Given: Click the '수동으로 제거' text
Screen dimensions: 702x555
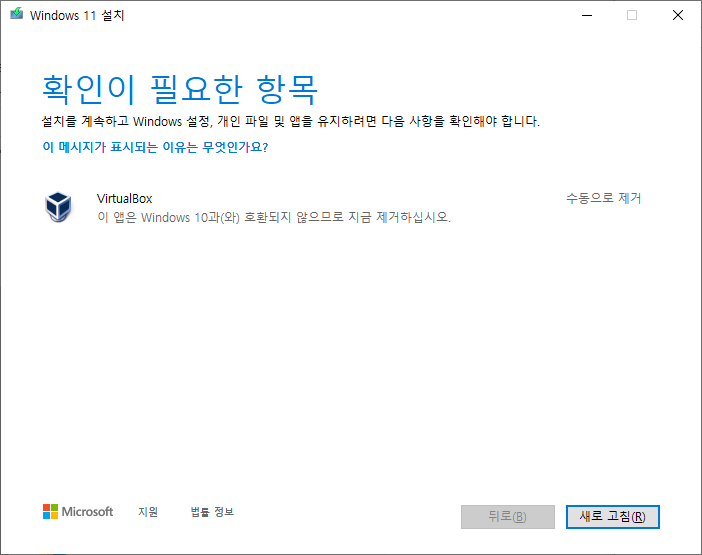Looking at the screenshot, I should pyautogui.click(x=604, y=198).
